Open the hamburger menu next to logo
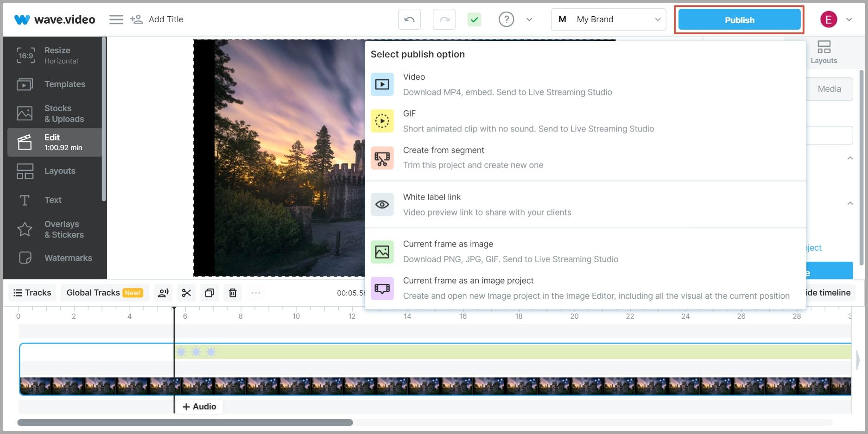This screenshot has height=434, width=868. click(116, 19)
